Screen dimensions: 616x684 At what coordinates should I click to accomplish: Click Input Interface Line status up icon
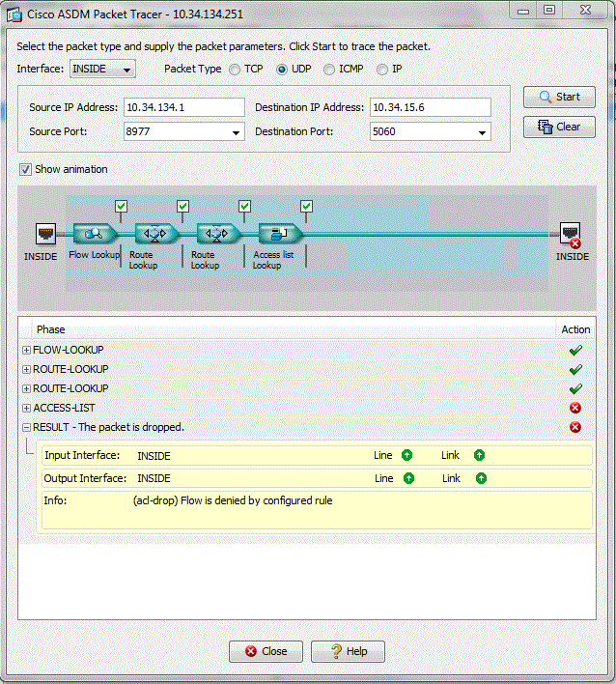coord(406,455)
